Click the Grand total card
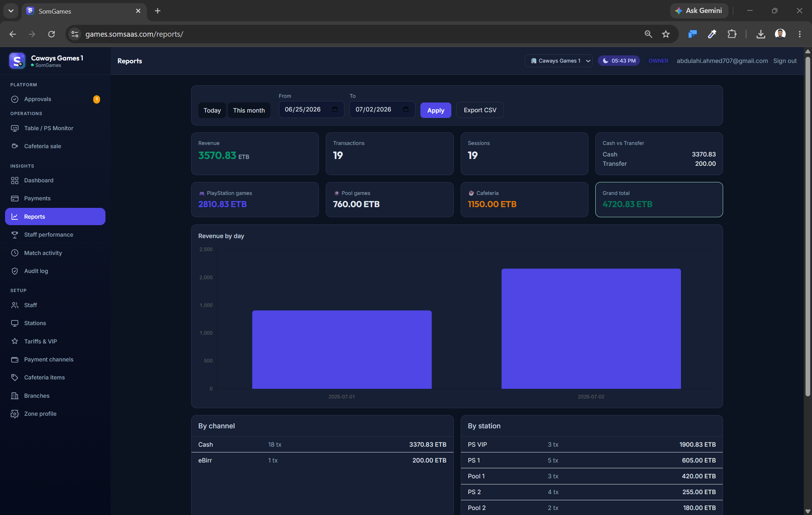The height and width of the screenshot is (515, 812). 659,200
